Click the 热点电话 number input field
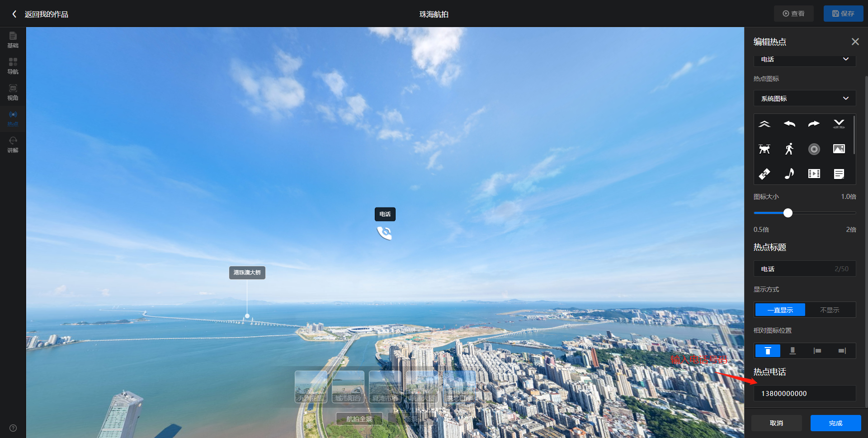 [x=805, y=393]
